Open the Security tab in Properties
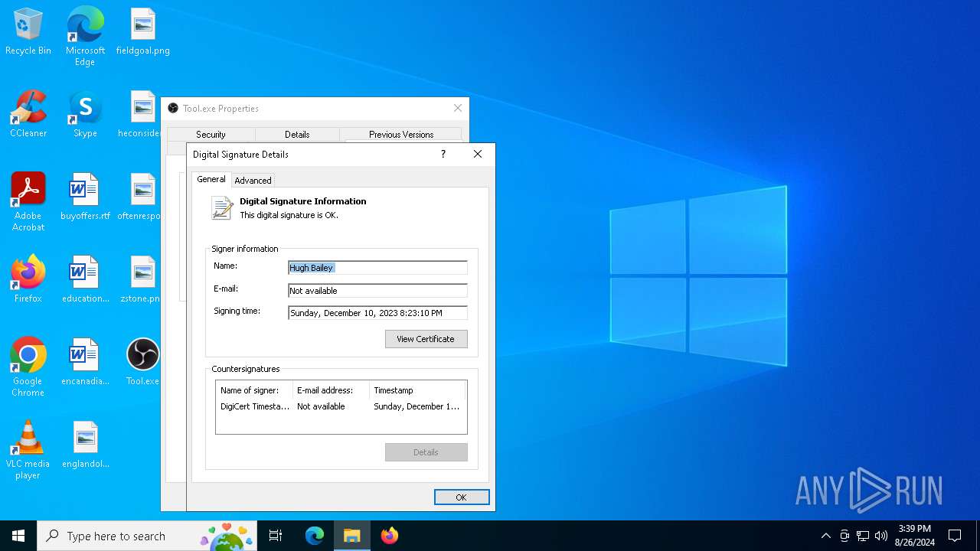The image size is (980, 551). [x=211, y=135]
